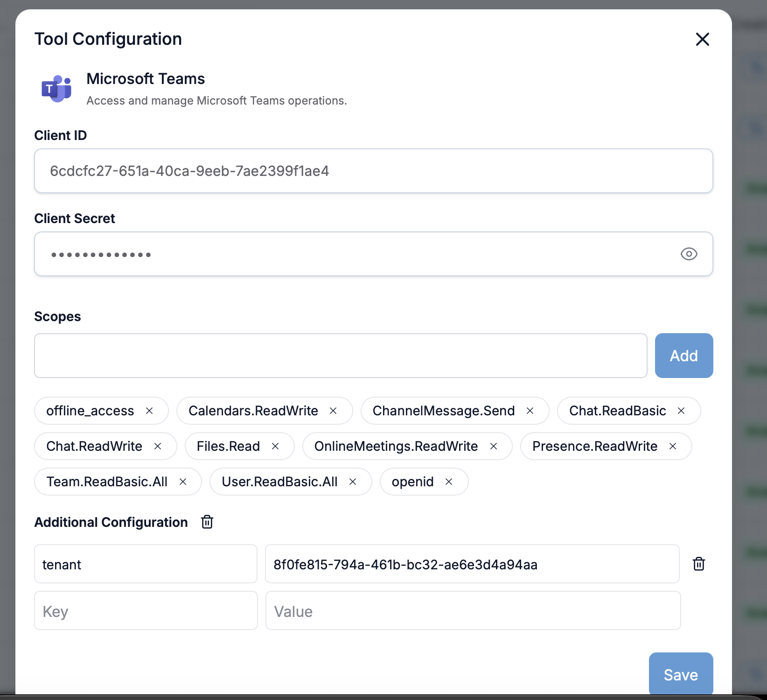The height and width of the screenshot is (700, 767).
Task: Close the Tool Configuration dialog
Action: [702, 39]
